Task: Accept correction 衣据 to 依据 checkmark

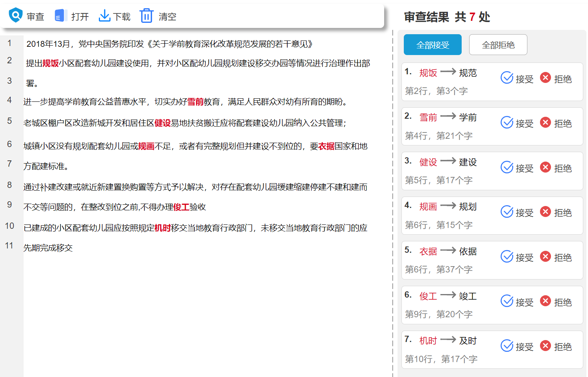Action: (x=507, y=256)
